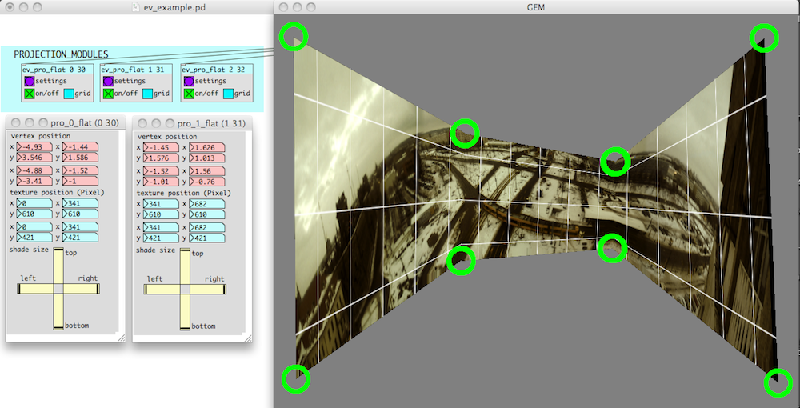Click vertex x value -4.93 in pro_0_flat

(28, 147)
